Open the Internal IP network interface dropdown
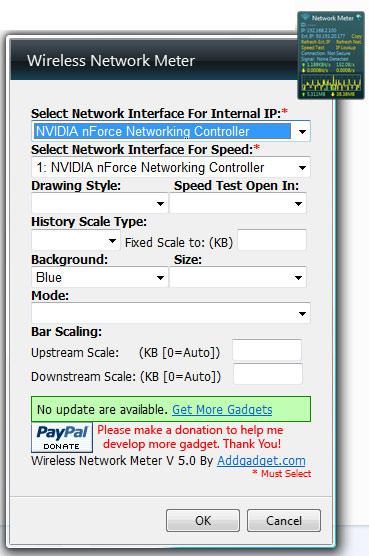This screenshot has width=369, height=556. (171, 131)
